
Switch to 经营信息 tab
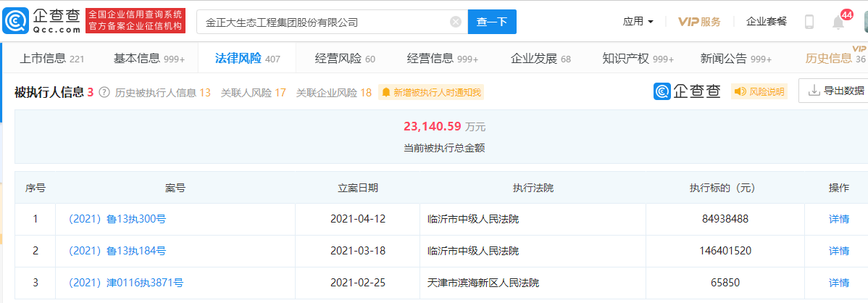coord(442,59)
